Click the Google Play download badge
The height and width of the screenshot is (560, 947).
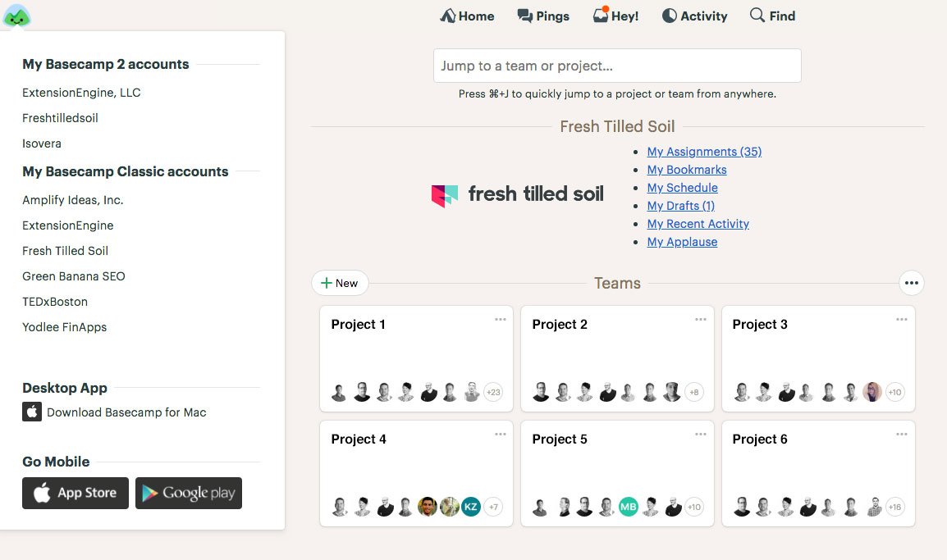pyautogui.click(x=188, y=493)
